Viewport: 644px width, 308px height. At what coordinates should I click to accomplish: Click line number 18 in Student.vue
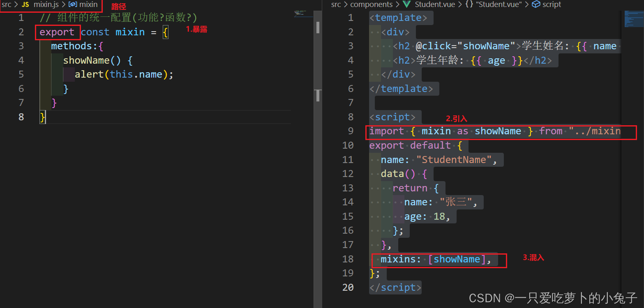[348, 259]
